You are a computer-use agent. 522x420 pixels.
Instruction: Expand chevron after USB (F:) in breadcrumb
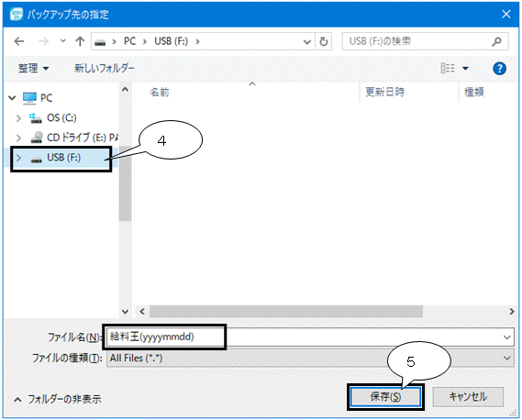pyautogui.click(x=197, y=41)
